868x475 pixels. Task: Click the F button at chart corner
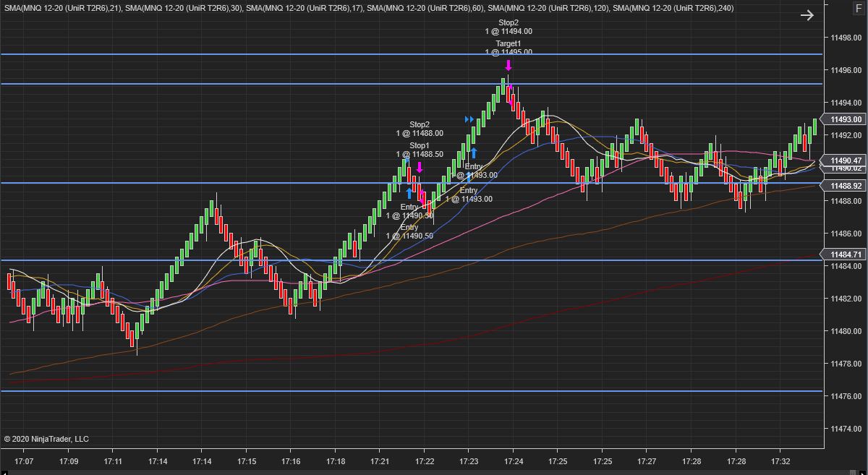click(859, 8)
